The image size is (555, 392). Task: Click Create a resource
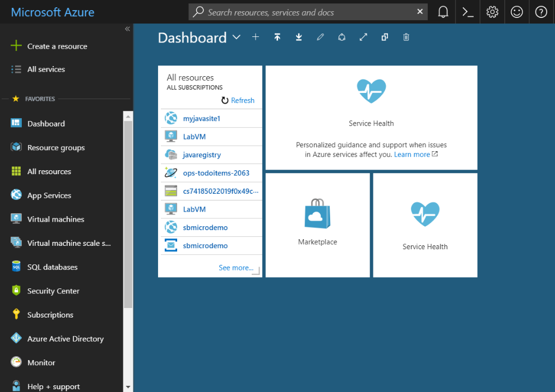click(x=57, y=46)
